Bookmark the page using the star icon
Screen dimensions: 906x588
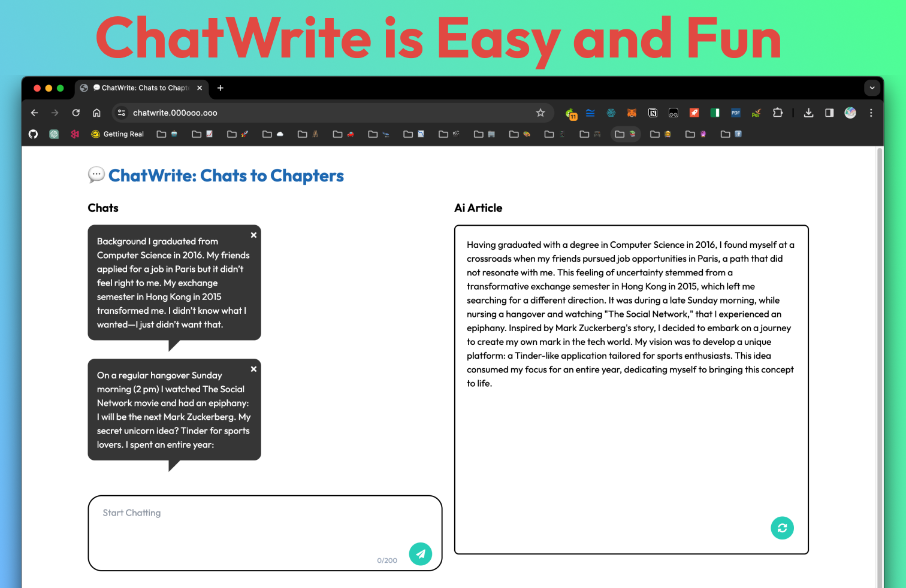pyautogui.click(x=540, y=113)
